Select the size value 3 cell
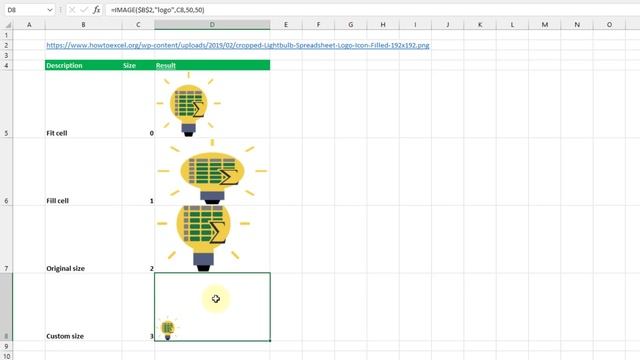The image size is (640, 360). click(138, 307)
